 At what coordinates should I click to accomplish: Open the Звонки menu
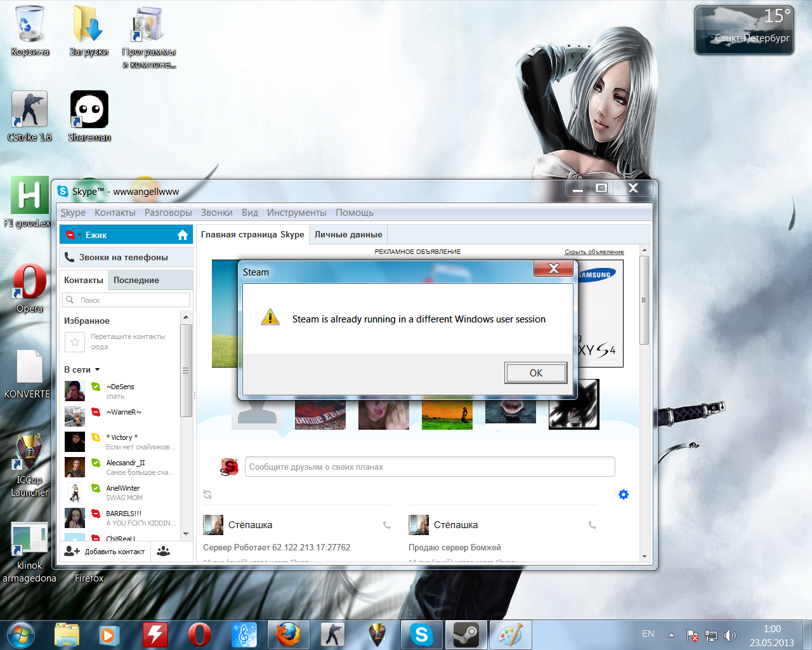[x=216, y=213]
